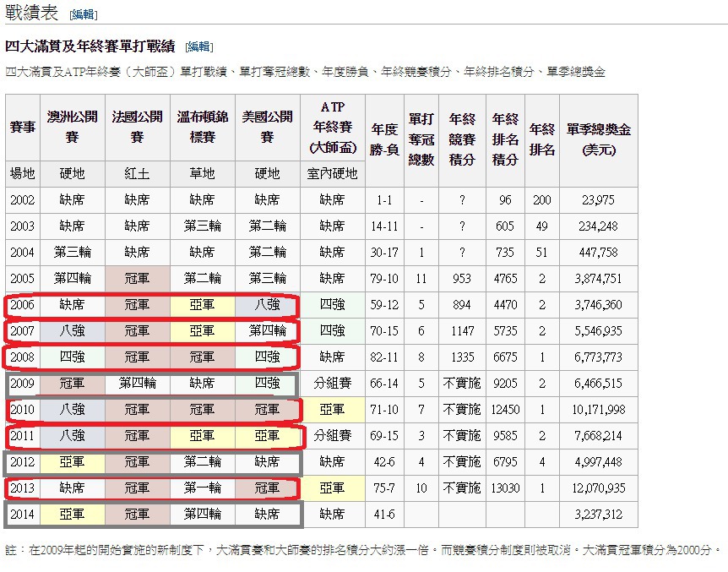Screen dimensions: 728x572
Task: Click the 82-11 win-loss cell
Action: [384, 357]
